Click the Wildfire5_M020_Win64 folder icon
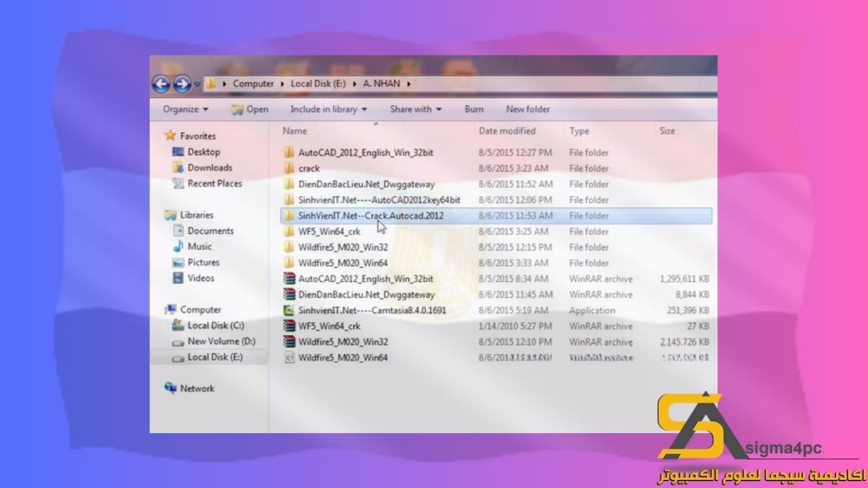Screen dimensions: 868x488 (x=289, y=263)
